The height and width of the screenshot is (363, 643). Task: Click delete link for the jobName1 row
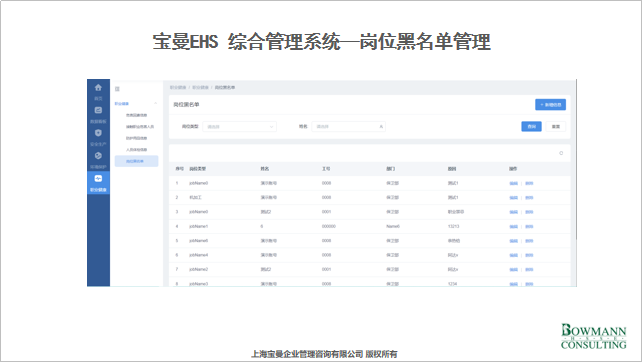[x=529, y=226]
